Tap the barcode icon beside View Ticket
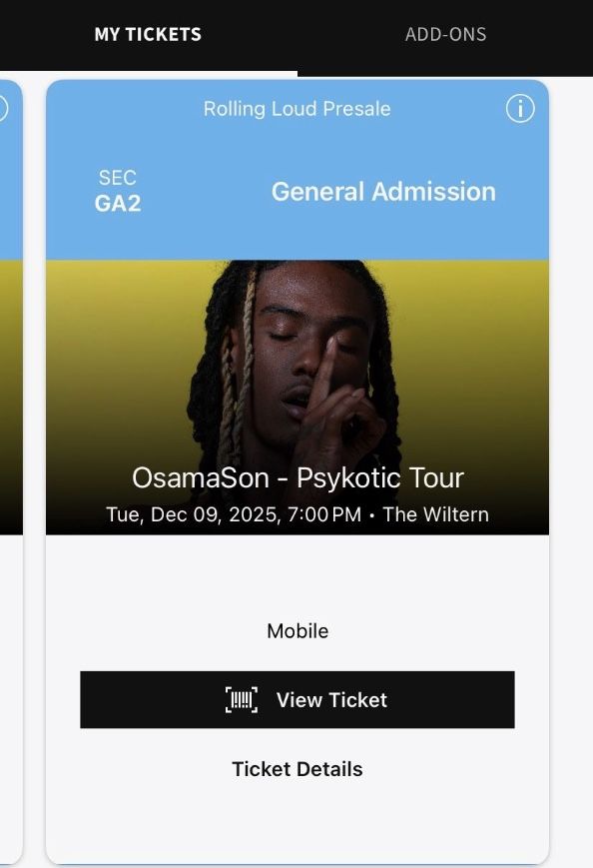This screenshot has width=593, height=868. [x=242, y=700]
